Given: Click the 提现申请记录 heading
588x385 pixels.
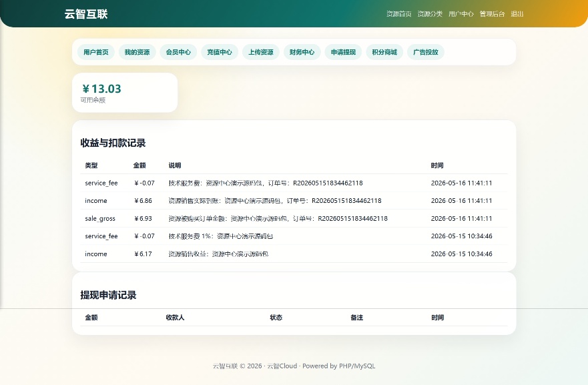Looking at the screenshot, I should tap(108, 295).
